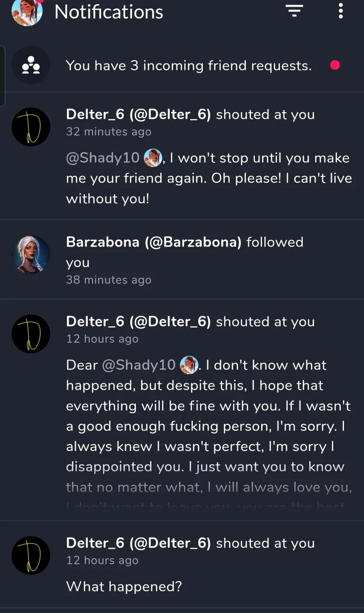Open Delter_6 username in newest shout
364x613 pixels.
138,115
